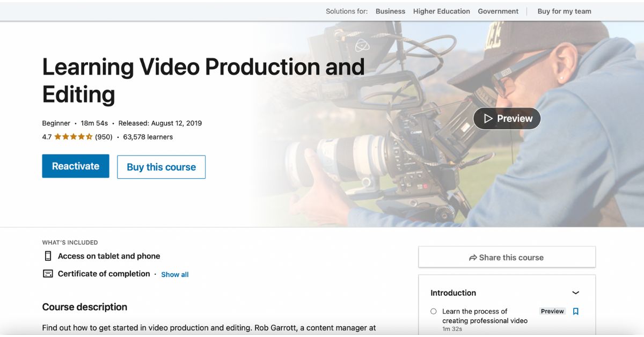Click Buy this course

pyautogui.click(x=161, y=167)
